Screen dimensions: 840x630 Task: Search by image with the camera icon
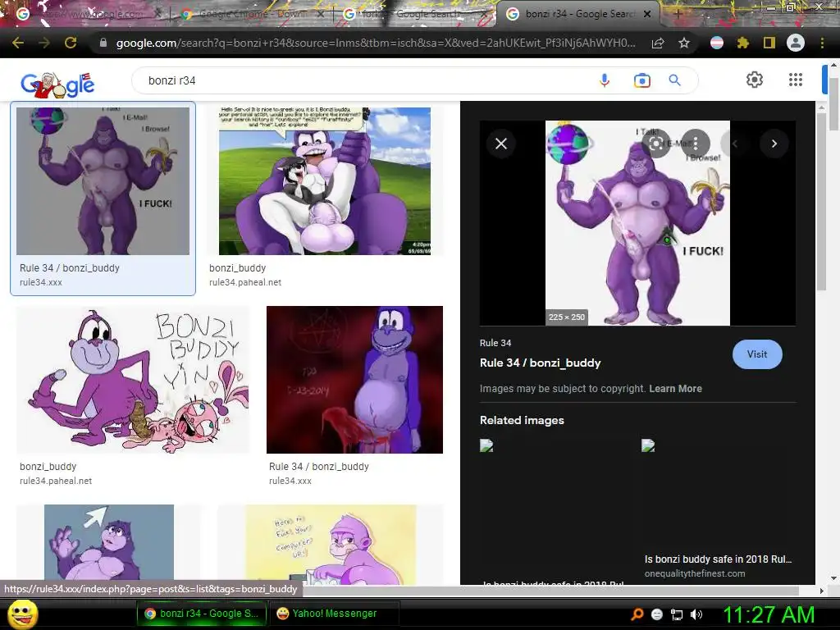pos(641,80)
